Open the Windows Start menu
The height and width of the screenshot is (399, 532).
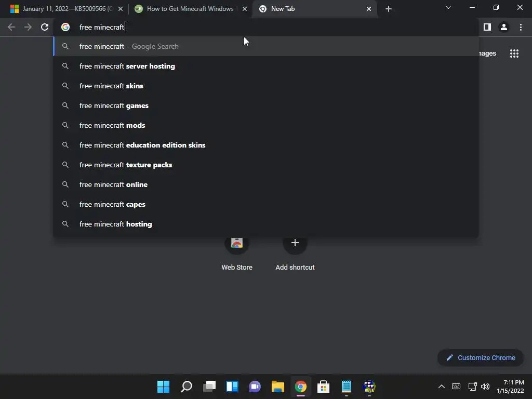click(163, 387)
